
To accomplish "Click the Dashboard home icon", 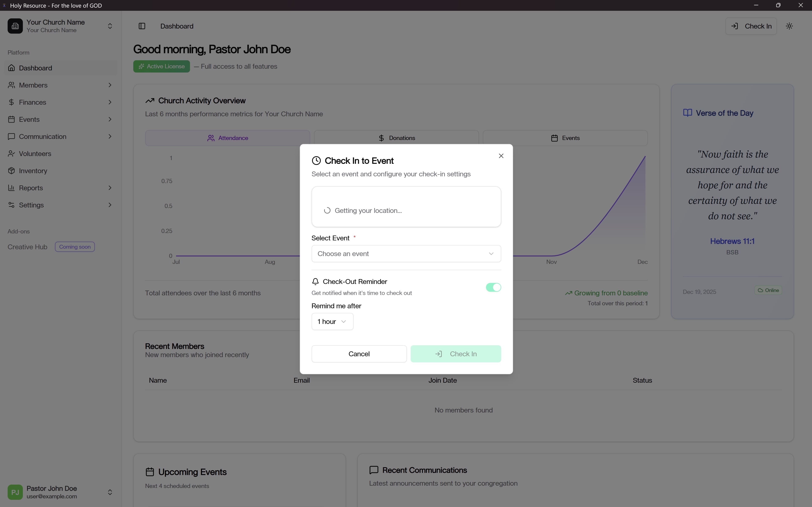I will (11, 68).
